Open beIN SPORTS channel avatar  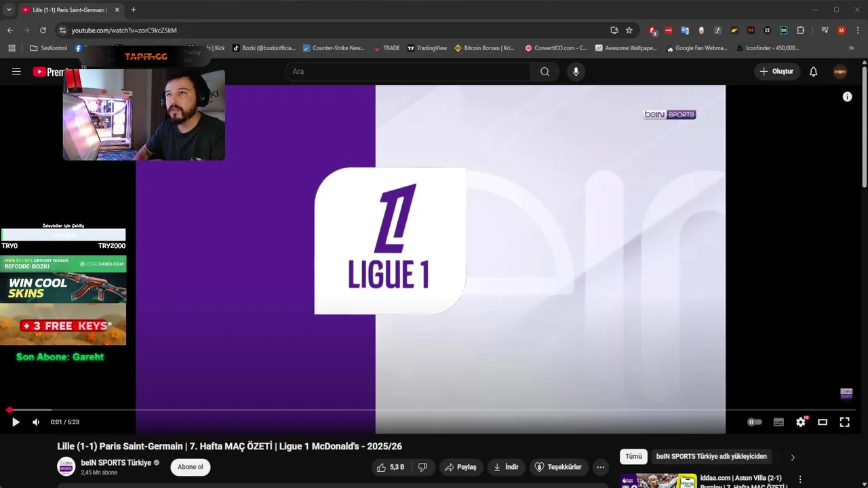[x=66, y=466]
